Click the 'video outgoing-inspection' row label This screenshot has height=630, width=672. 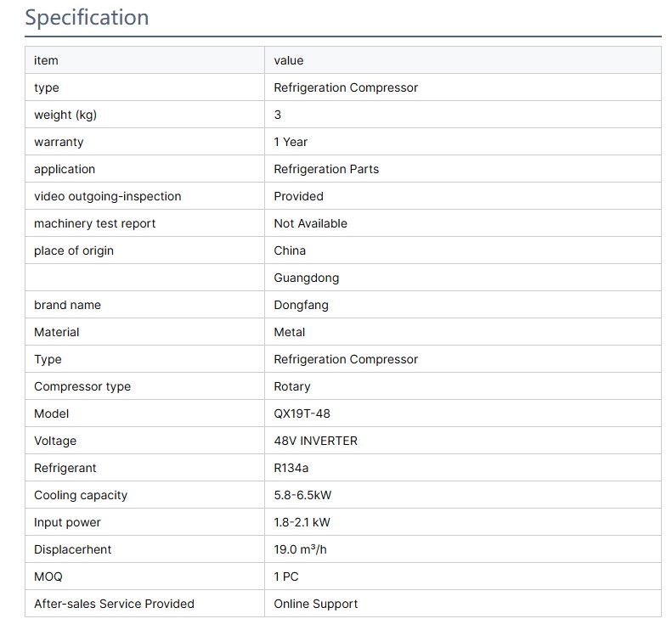point(107,196)
